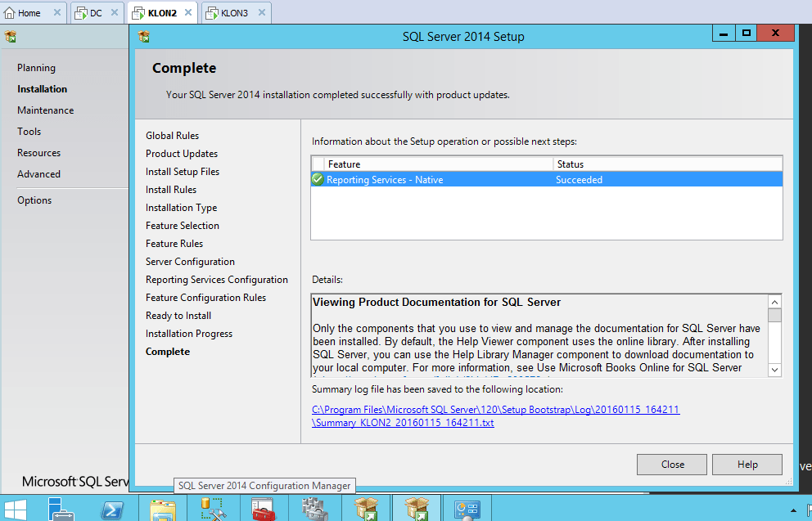Viewport: 812px width, 521px height.
Task: Close the KLON3 tab
Action: click(x=261, y=13)
